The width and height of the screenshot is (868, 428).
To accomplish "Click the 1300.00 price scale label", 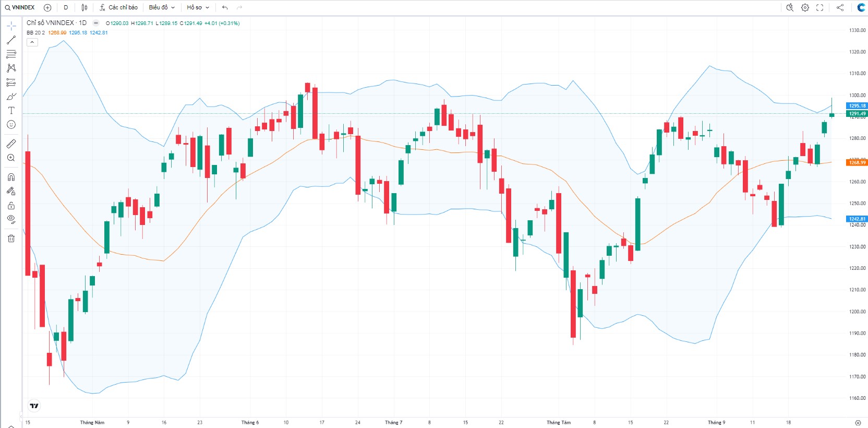I will (x=857, y=95).
